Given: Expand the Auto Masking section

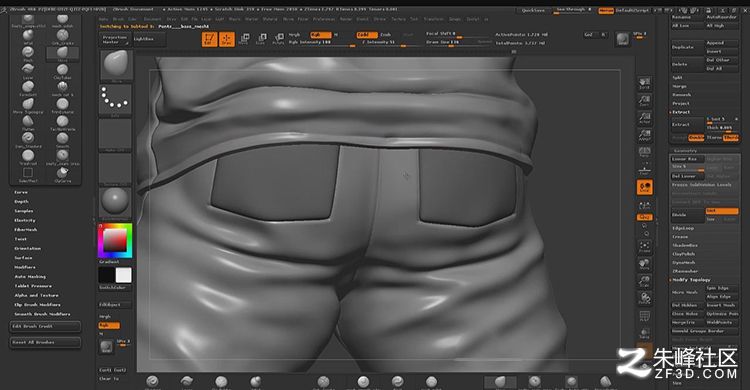Looking at the screenshot, I should (x=30, y=277).
